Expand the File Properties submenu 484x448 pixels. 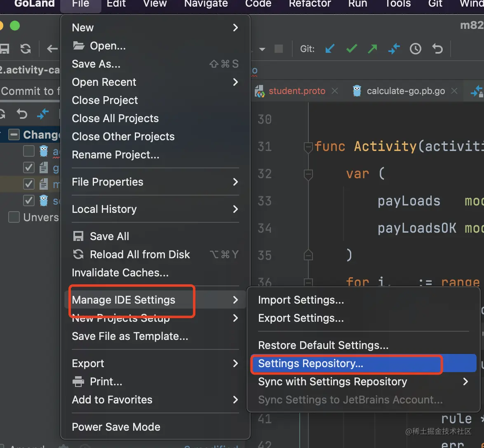coord(235,182)
